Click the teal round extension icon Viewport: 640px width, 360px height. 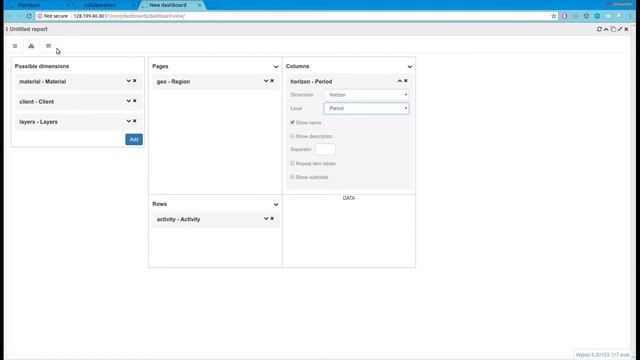(597, 16)
